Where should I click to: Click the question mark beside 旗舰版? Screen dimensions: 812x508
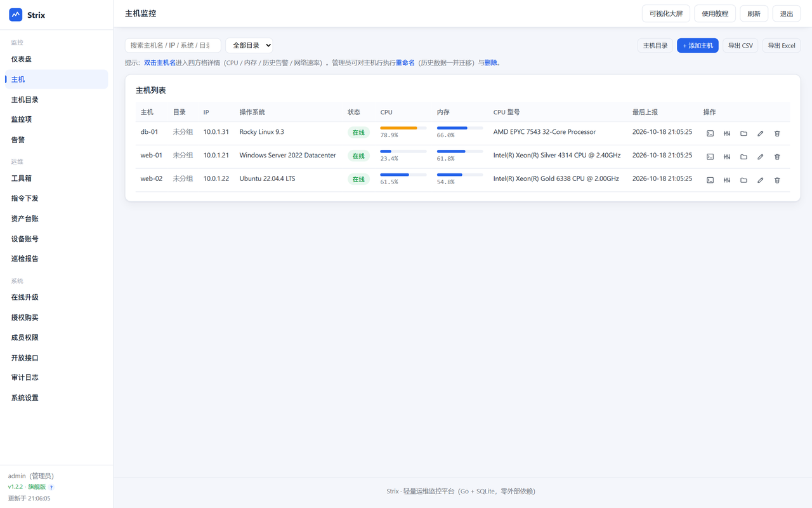click(51, 487)
